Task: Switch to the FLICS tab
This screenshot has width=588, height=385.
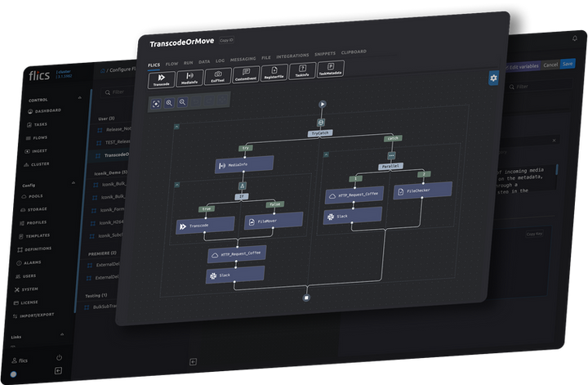Action: [154, 65]
